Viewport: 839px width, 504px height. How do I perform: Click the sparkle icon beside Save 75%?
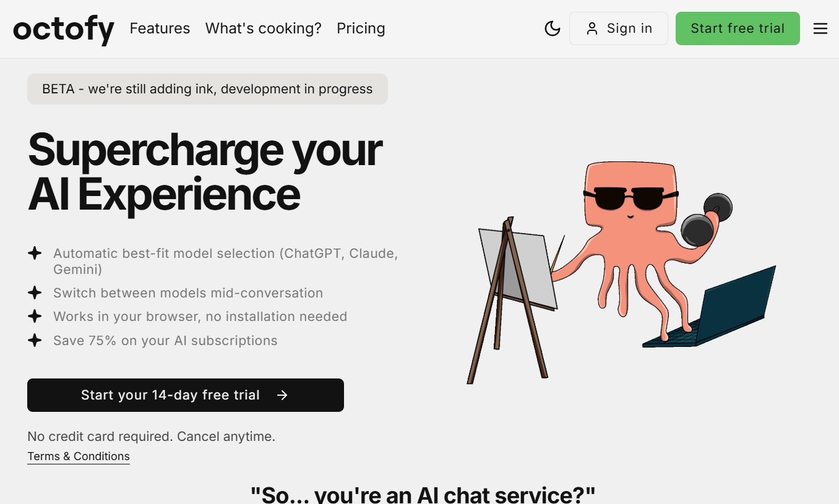pos(35,341)
